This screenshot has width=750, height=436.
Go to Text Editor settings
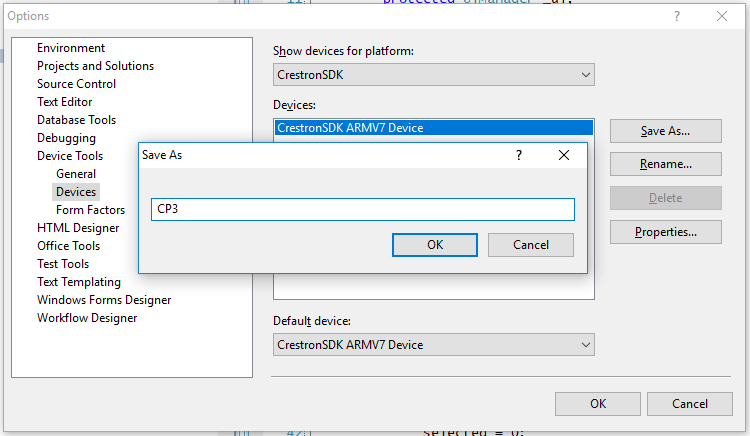pyautogui.click(x=65, y=102)
